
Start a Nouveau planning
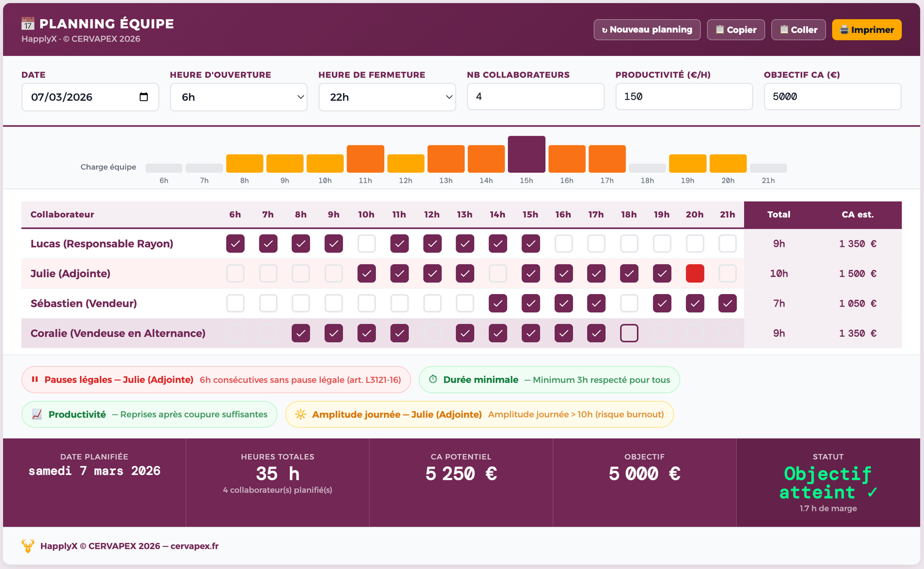pos(647,30)
